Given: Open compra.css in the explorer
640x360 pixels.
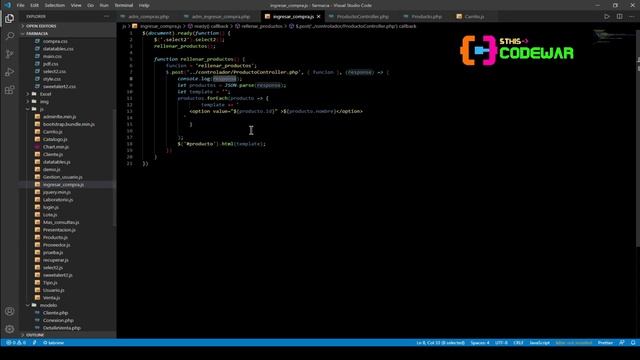Looking at the screenshot, I should [55, 41].
